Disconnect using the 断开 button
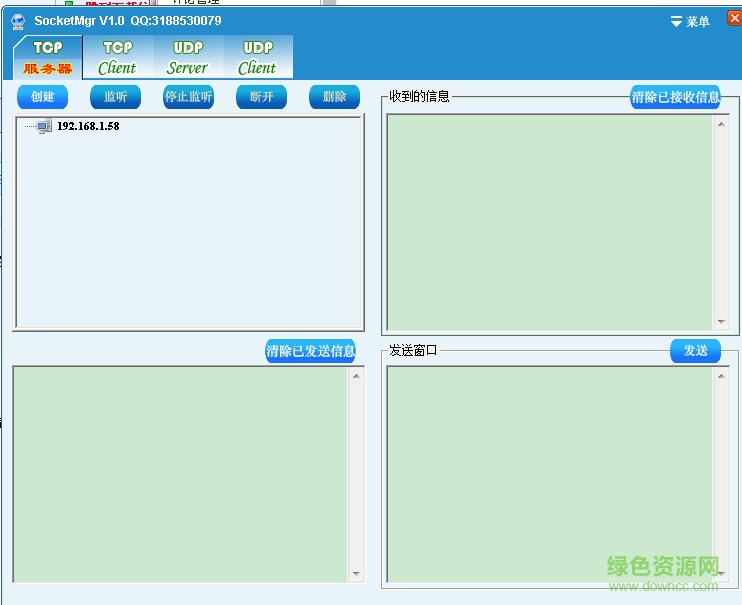 261,97
